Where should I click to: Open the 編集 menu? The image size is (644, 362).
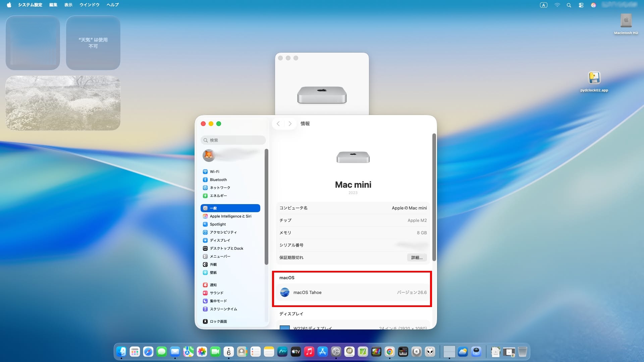click(53, 5)
